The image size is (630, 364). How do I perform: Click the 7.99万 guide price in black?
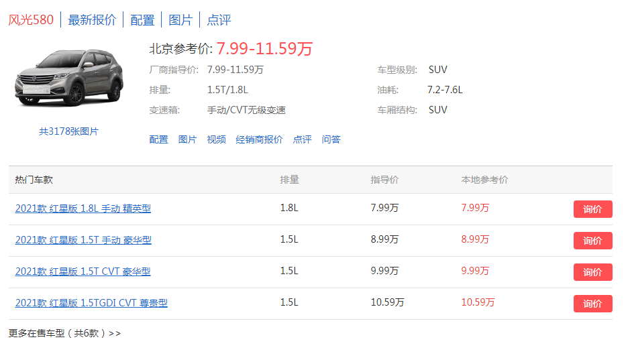pyautogui.click(x=384, y=208)
